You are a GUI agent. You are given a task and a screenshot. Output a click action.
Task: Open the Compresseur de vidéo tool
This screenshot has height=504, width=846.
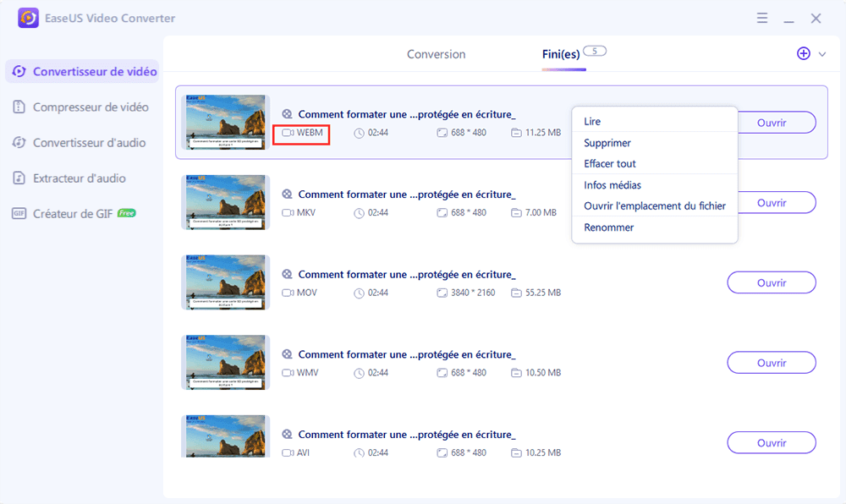tap(82, 107)
